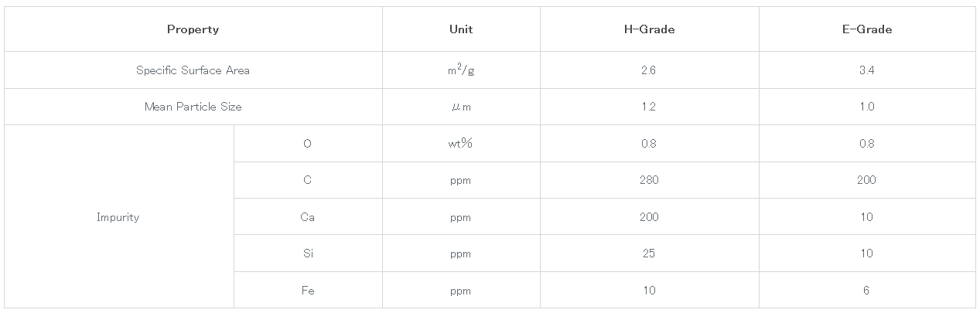Click the Specific Surface Area row label

pyautogui.click(x=193, y=70)
